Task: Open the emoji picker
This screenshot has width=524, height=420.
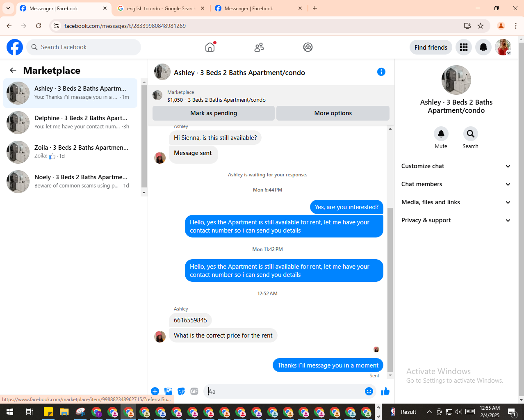Action: [x=369, y=391]
